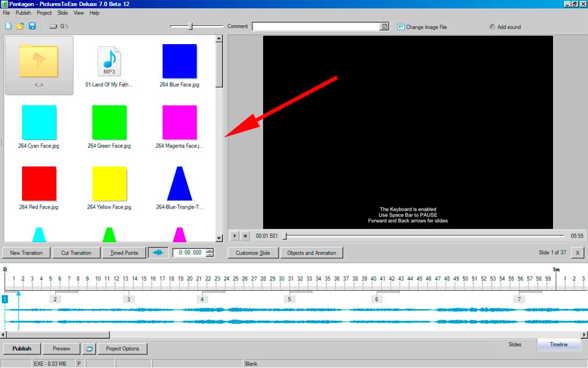The width and height of the screenshot is (588, 368).
Task: Click the Objects and Animation button
Action: pyautogui.click(x=311, y=253)
